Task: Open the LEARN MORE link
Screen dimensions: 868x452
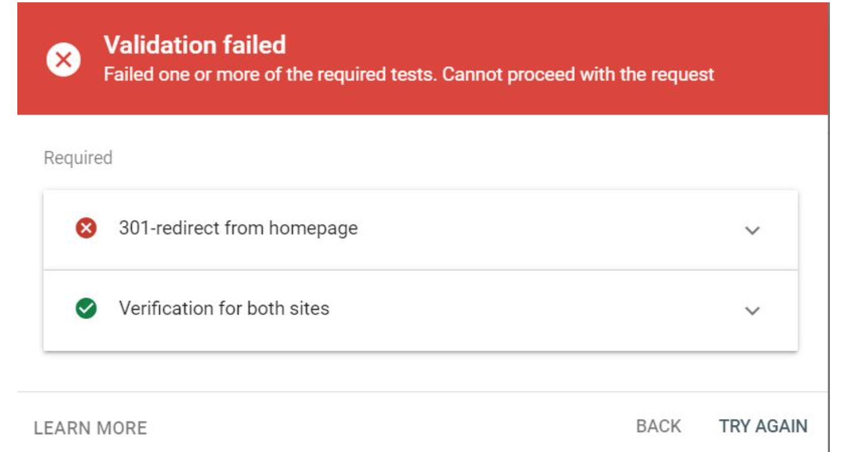Action: (x=91, y=428)
